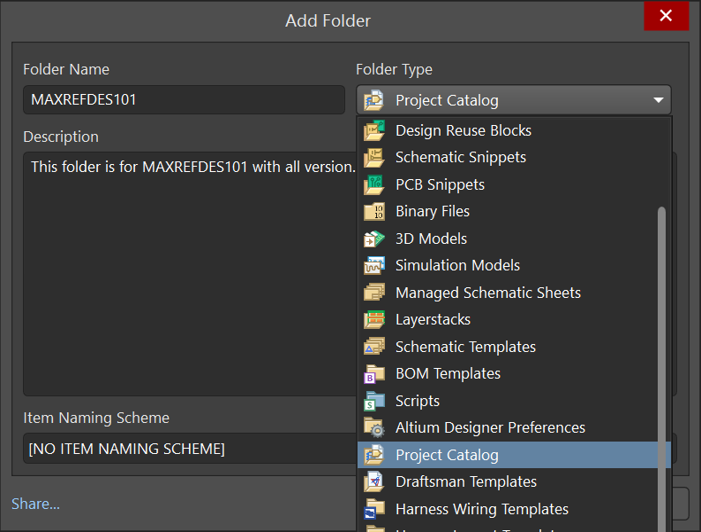Click the Layerstacks icon
Screen dimensions: 701x532
pyautogui.click(x=374, y=320)
